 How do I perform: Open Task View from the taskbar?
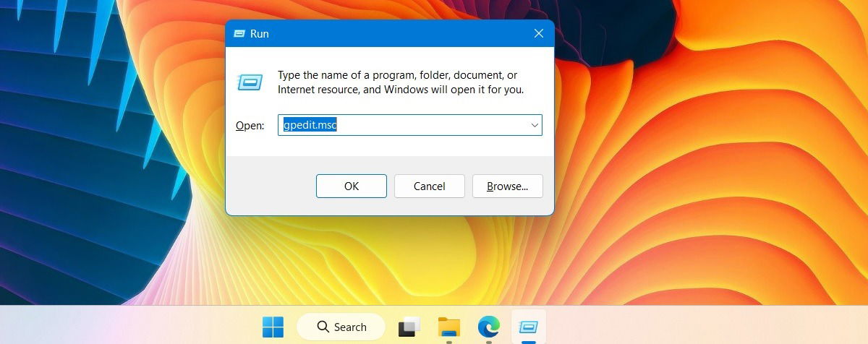(409, 327)
